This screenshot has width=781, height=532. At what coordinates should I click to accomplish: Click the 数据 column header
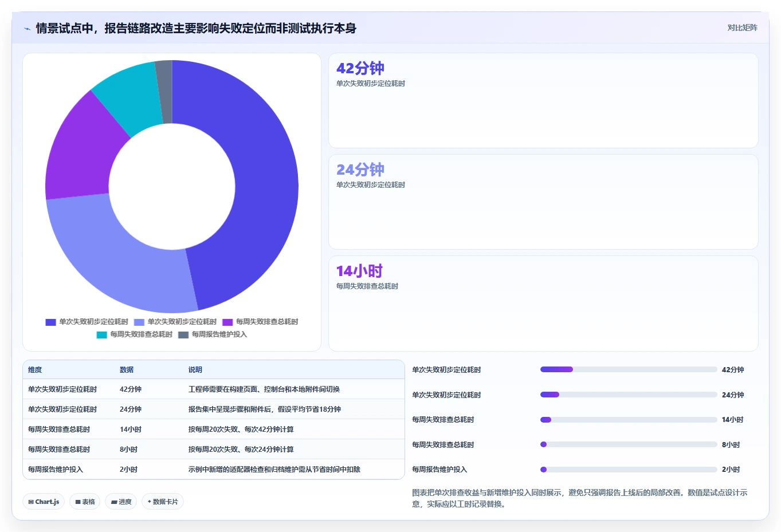[127, 370]
